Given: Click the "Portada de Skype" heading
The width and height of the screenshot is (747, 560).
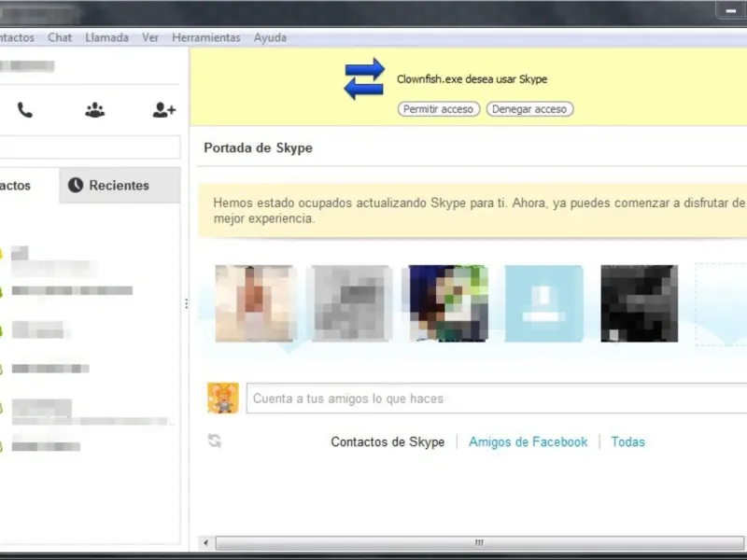Looking at the screenshot, I should (259, 148).
